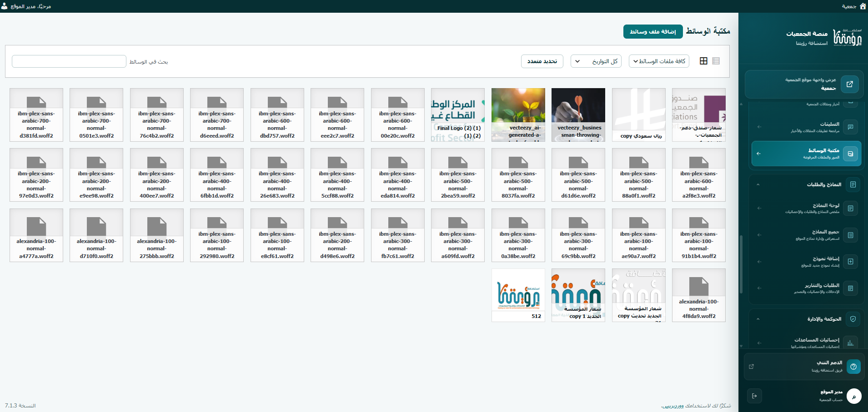Screen dimensions: 868x412
Task: Open the كافة ملفات الوسائط media type dropdown
Action: tap(659, 61)
